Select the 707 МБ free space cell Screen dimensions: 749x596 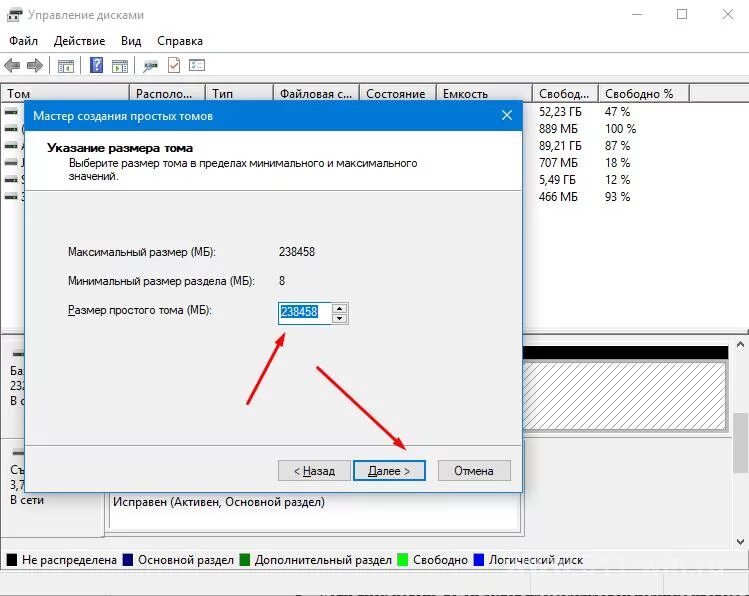pos(558,163)
